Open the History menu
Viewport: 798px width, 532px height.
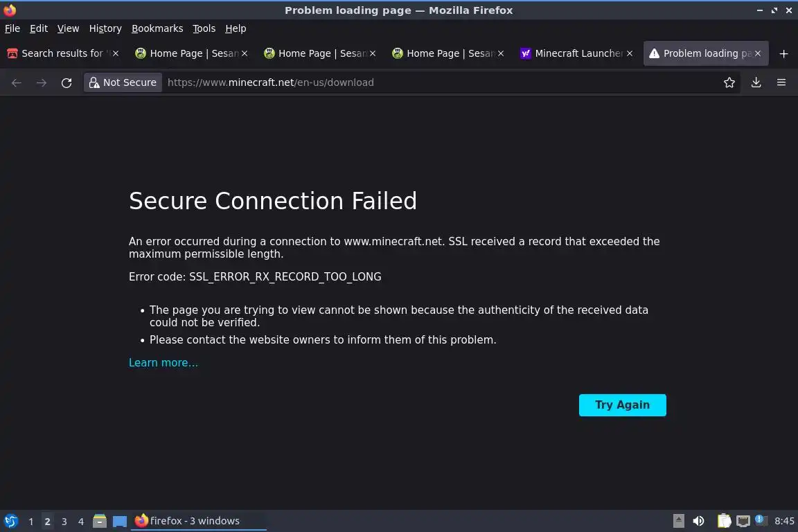pyautogui.click(x=105, y=28)
